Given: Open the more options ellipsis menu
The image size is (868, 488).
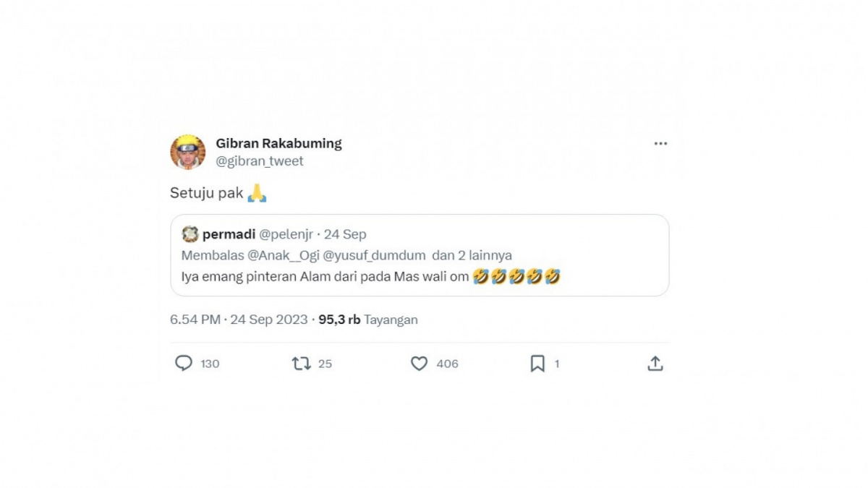Looking at the screenshot, I should pos(660,143).
